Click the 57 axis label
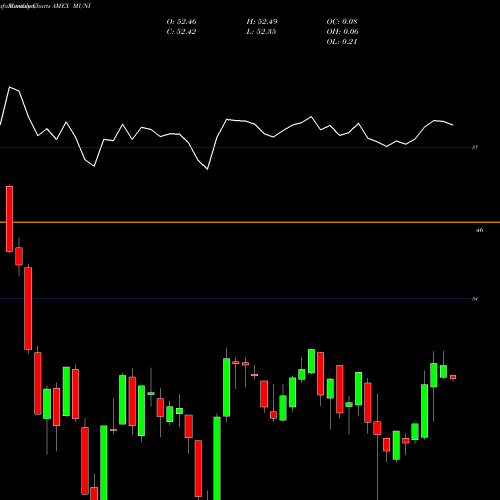This screenshot has height=500, width=500. coord(475,147)
